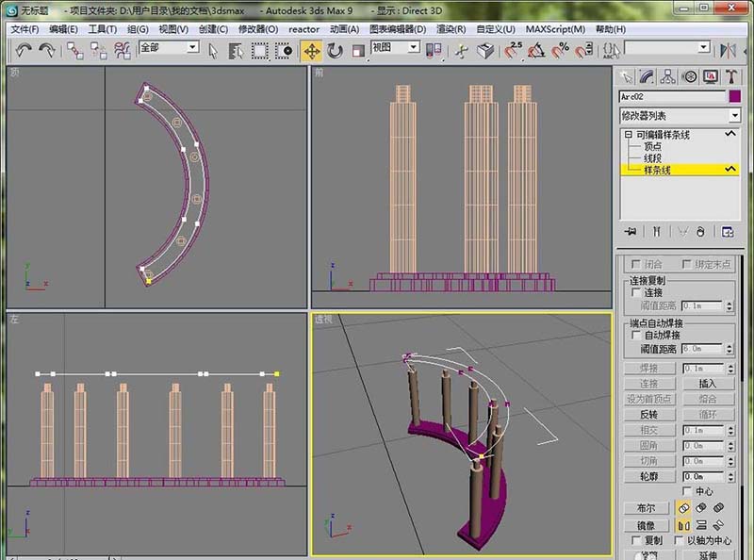The image size is (754, 560).
Task: Click the object color swatch beside Arc02
Action: point(735,96)
